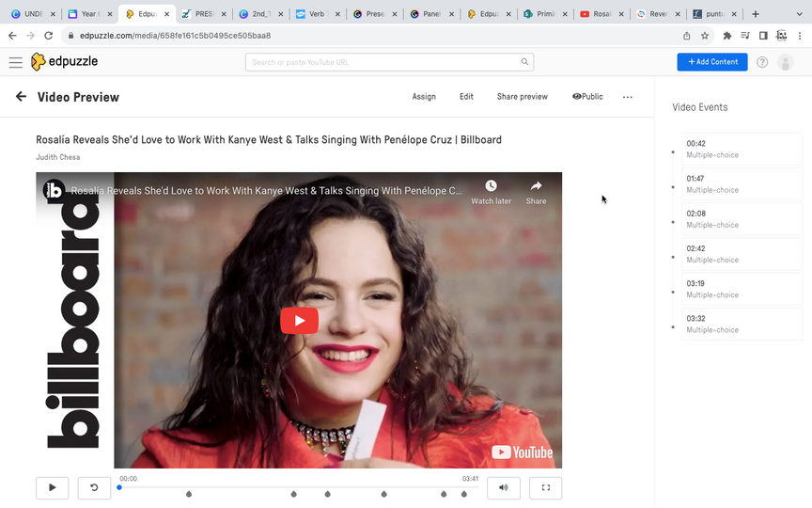
Task: Click the search magnifier icon
Action: point(524,62)
